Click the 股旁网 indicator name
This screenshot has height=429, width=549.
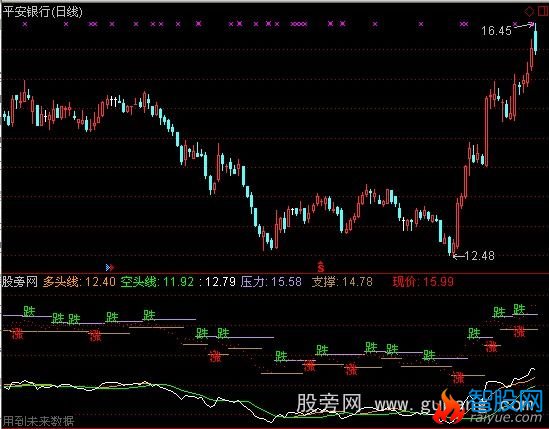point(20,281)
